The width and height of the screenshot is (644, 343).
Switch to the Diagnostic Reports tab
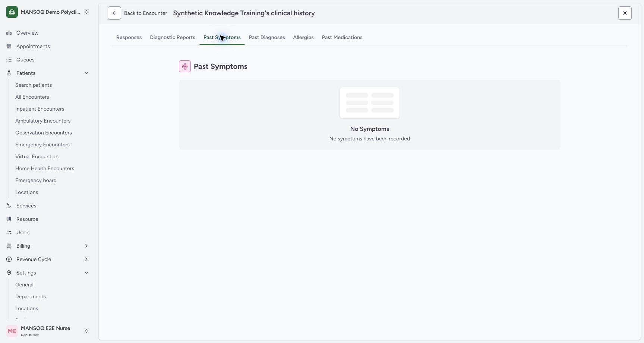pos(173,37)
